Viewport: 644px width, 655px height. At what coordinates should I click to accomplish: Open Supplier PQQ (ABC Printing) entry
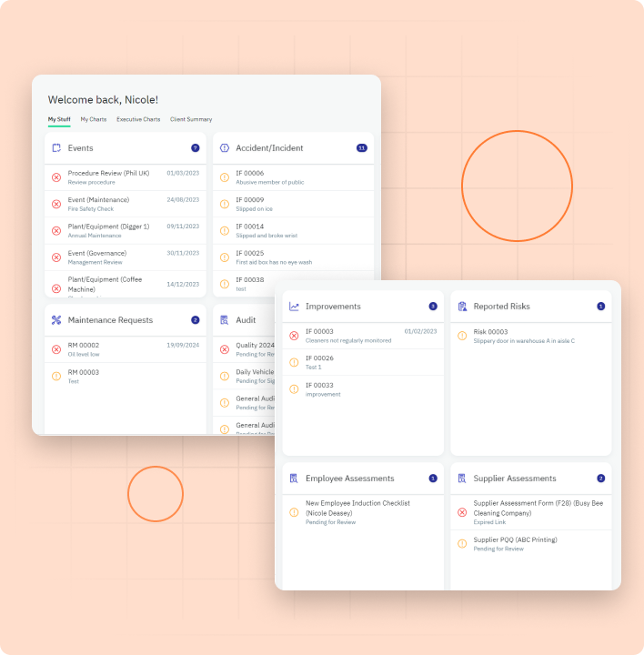coord(531,544)
